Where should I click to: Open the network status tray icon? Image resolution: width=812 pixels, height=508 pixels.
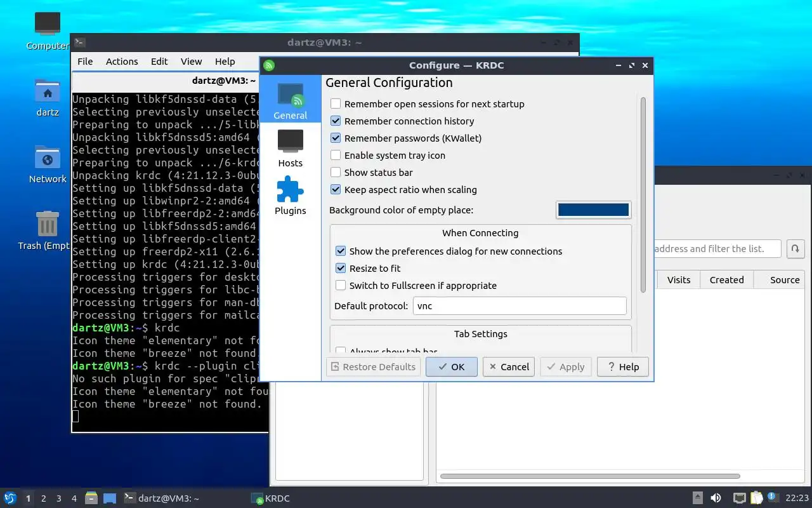click(739, 498)
